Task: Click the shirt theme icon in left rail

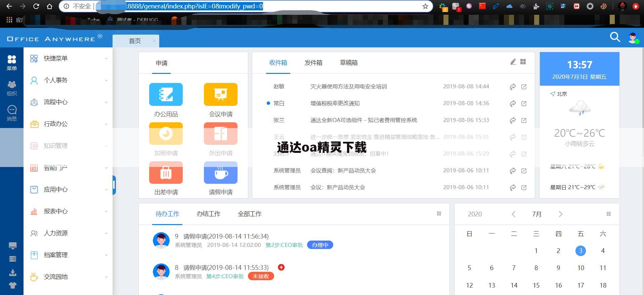Action: [12, 286]
